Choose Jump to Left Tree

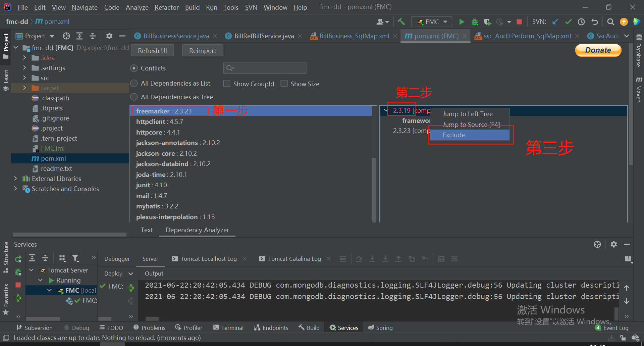pos(470,114)
